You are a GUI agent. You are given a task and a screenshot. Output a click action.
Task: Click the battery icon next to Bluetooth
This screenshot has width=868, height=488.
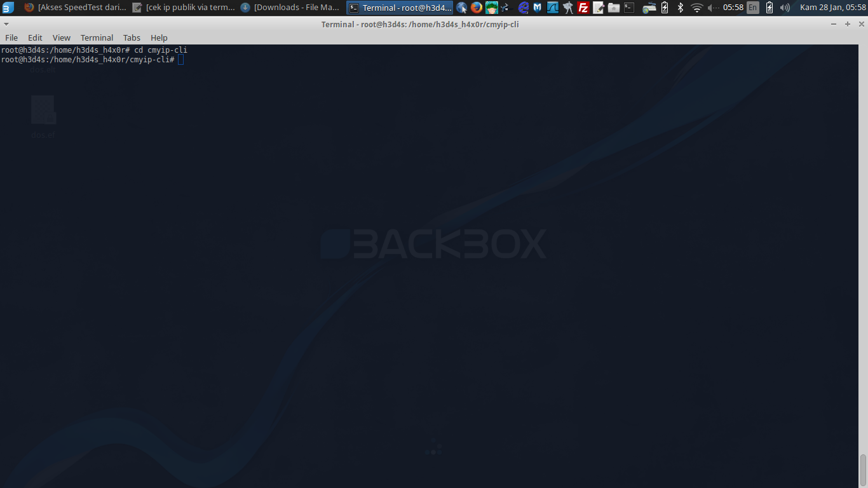(x=665, y=8)
